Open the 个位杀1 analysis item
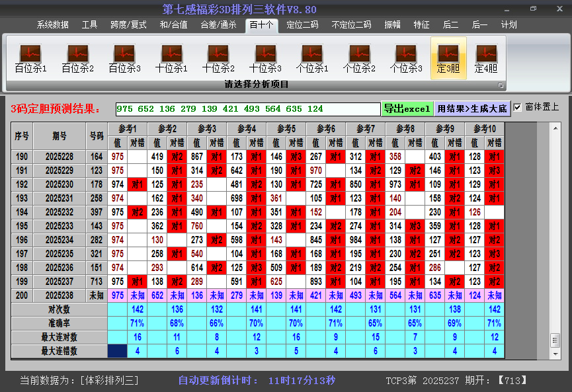Screen dimensions: 572x392 coord(312,58)
